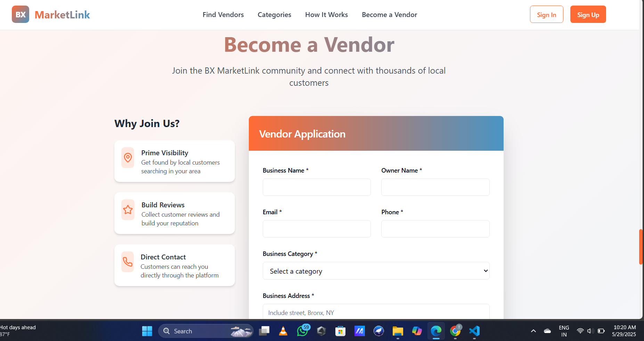This screenshot has height=341, width=644.
Task: Open WhatsApp from the taskbar
Action: (x=302, y=331)
